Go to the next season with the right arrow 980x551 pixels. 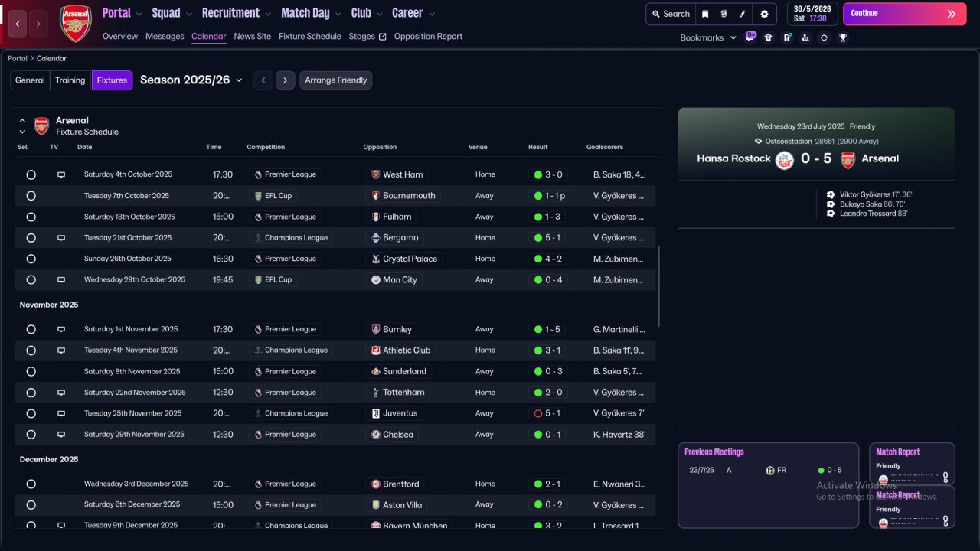coord(286,80)
